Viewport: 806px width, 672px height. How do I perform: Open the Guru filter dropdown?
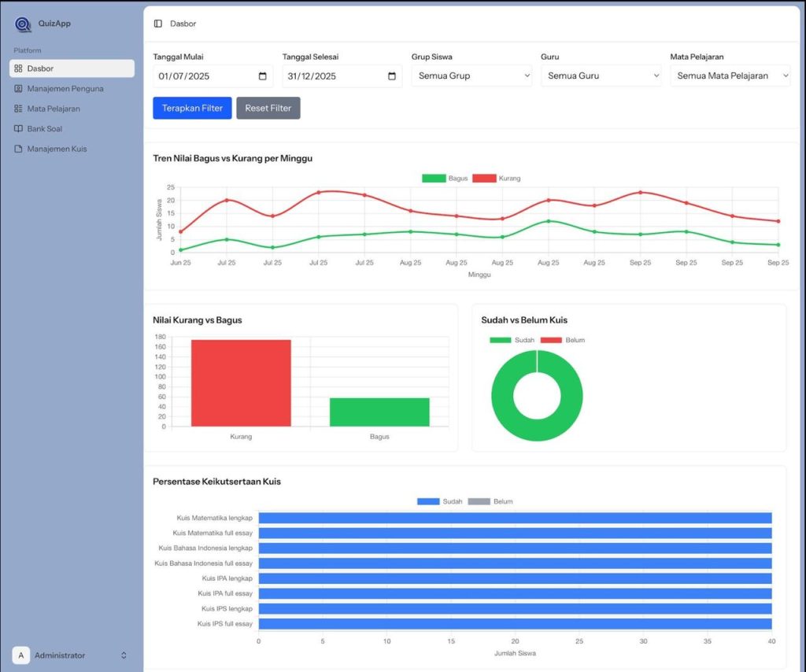click(x=601, y=76)
